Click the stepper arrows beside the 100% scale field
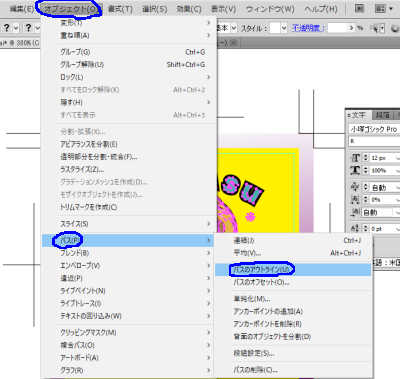The height and width of the screenshot is (379, 400). (x=366, y=170)
